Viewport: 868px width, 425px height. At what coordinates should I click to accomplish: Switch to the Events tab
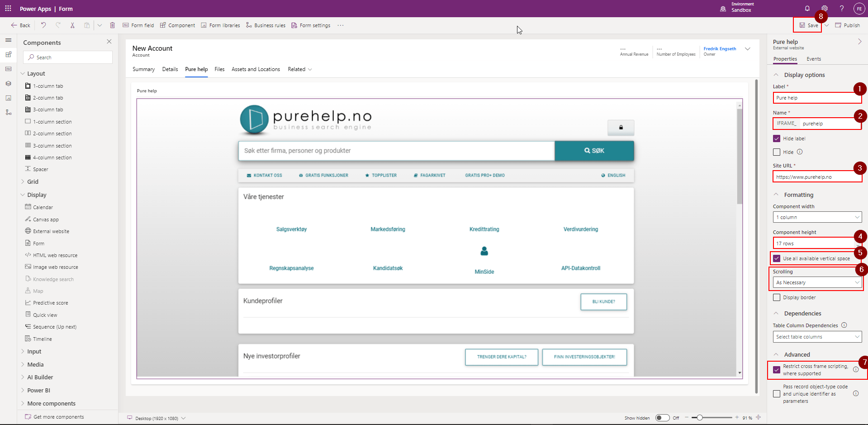pos(813,59)
